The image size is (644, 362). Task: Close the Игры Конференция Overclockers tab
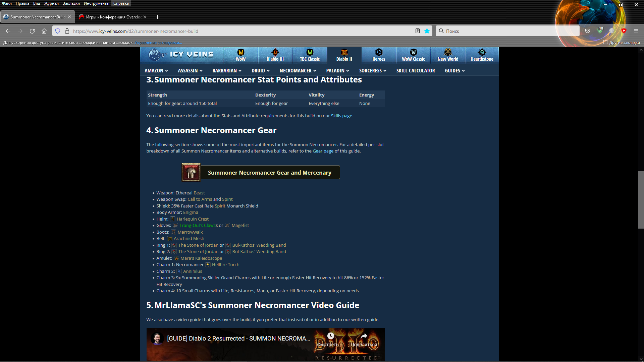click(145, 17)
